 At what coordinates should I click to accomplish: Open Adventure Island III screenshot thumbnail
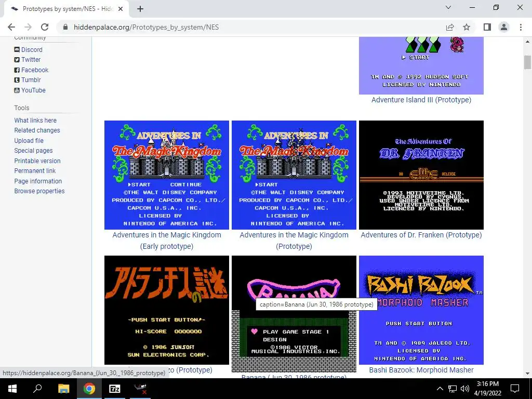(x=421, y=65)
